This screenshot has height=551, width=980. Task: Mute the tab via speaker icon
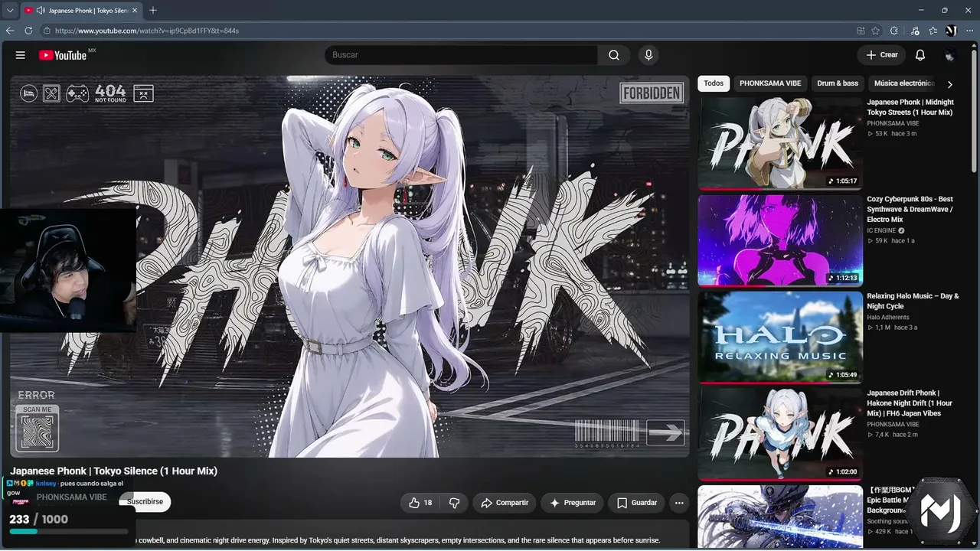[x=40, y=11]
